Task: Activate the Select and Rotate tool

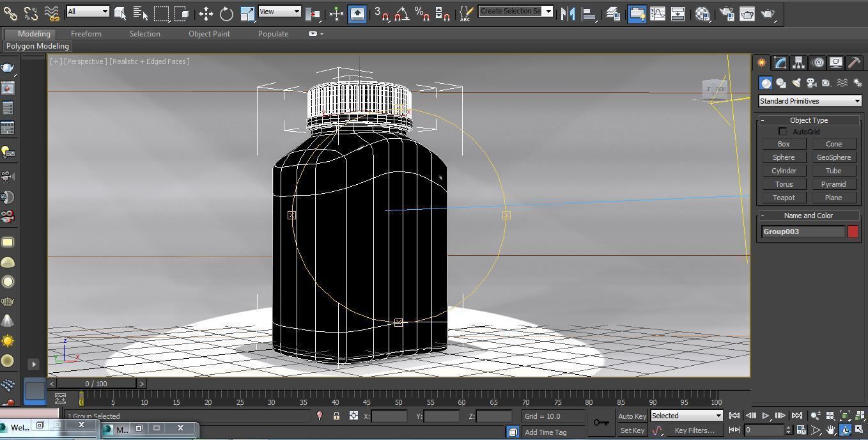Action: (226, 13)
